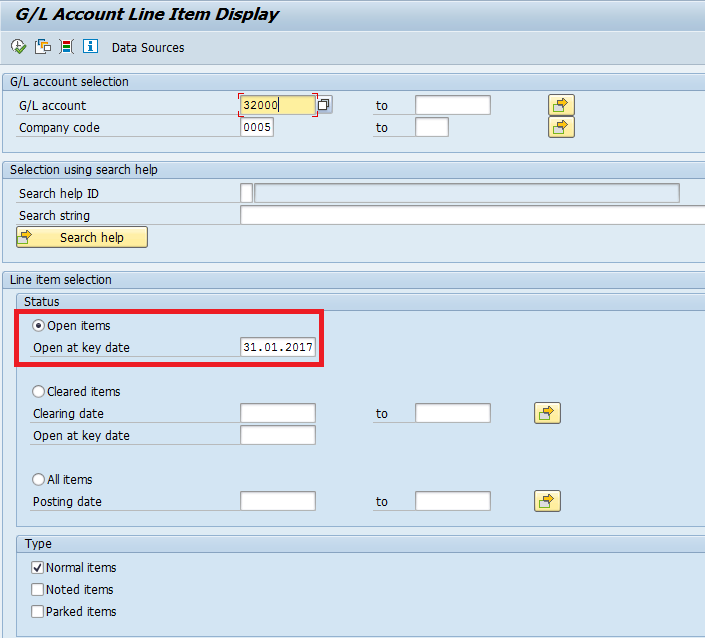The width and height of the screenshot is (705, 638).
Task: Click Open at key date field 31.01.2017
Action: 278,347
